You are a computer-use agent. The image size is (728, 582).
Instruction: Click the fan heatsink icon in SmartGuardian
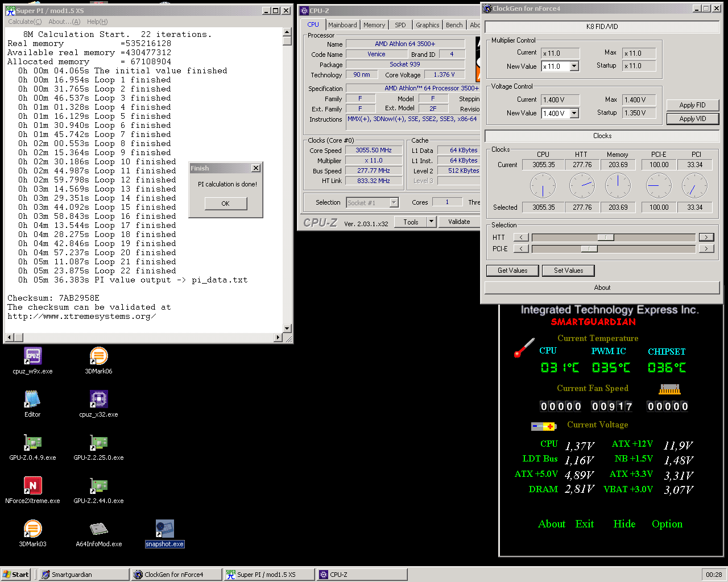tap(669, 389)
